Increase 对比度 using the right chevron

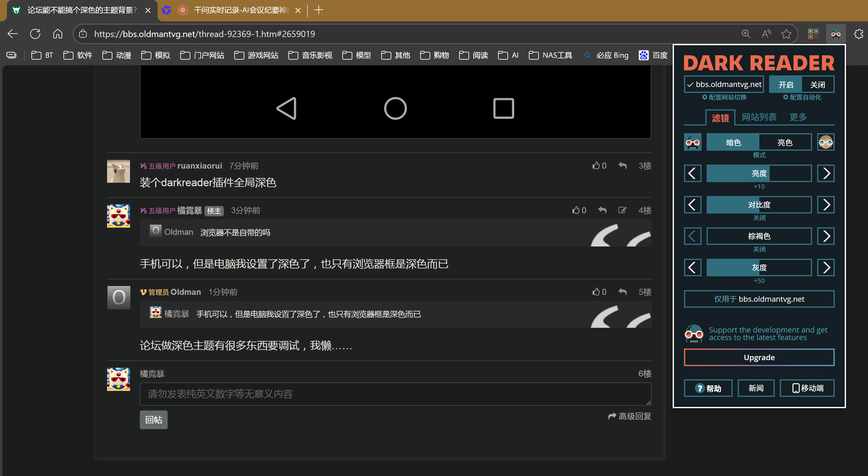pos(826,204)
